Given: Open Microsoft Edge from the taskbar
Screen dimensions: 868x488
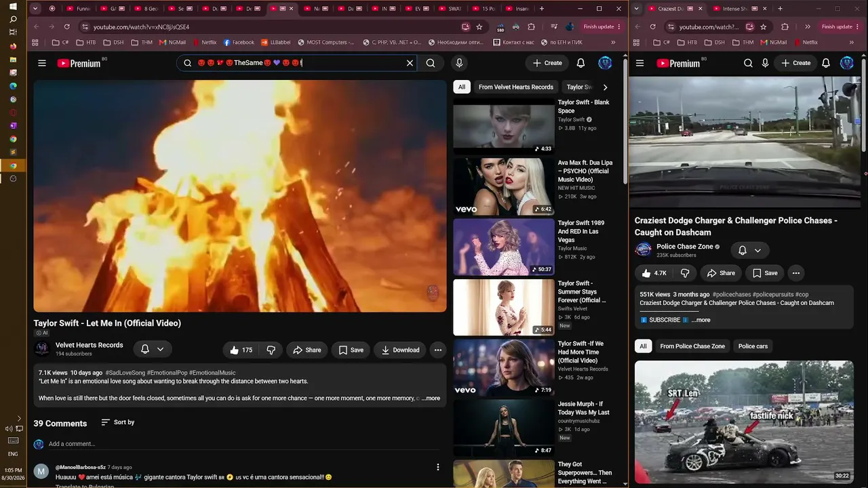Looking at the screenshot, I should click(x=13, y=86).
